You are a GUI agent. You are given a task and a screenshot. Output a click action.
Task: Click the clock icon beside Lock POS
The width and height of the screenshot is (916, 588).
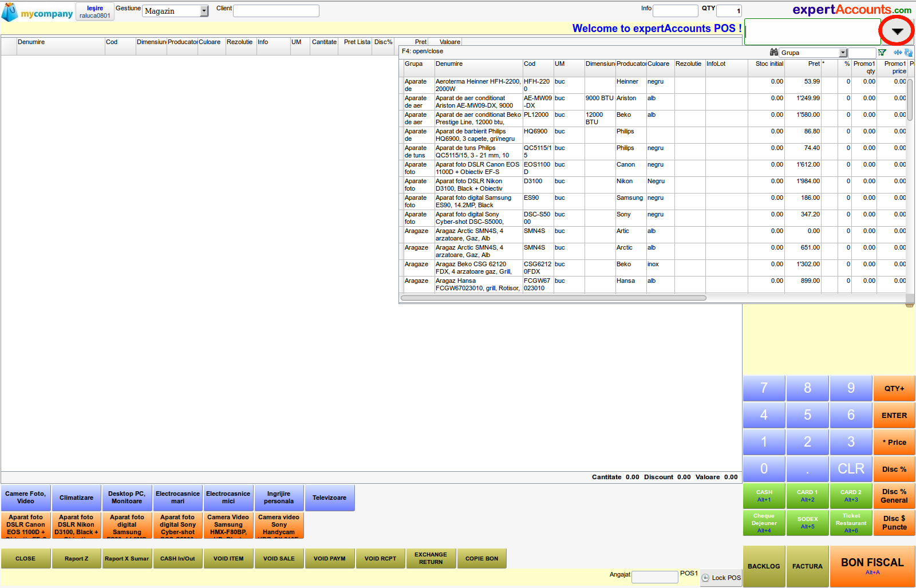(x=705, y=578)
